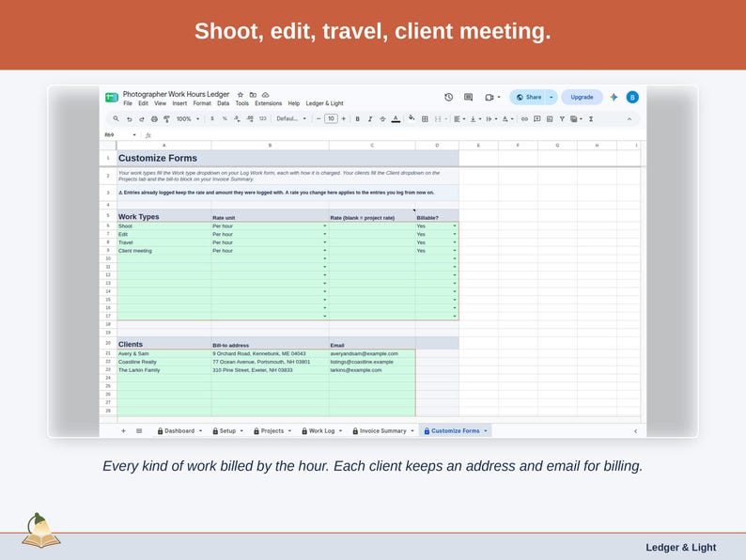The width and height of the screenshot is (746, 560).
Task: Click the font size field
Action: [x=331, y=119]
